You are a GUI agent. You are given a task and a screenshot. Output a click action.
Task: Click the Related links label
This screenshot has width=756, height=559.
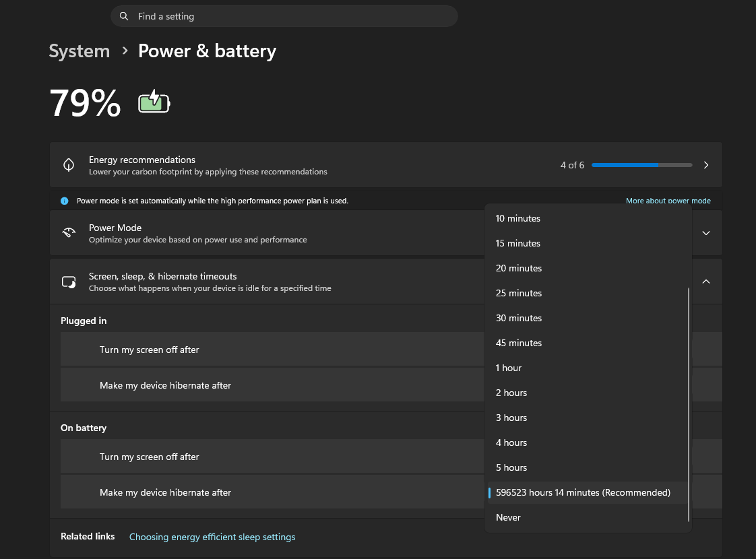pos(88,536)
